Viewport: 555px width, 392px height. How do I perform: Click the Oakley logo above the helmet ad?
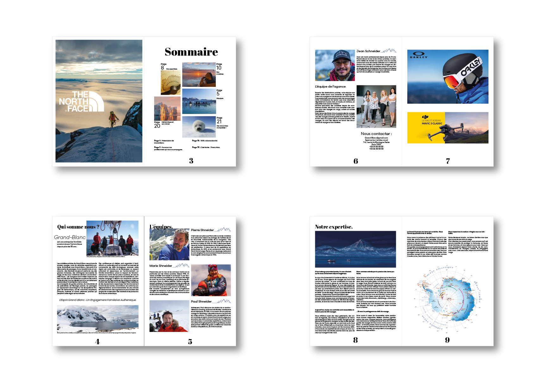(x=419, y=55)
